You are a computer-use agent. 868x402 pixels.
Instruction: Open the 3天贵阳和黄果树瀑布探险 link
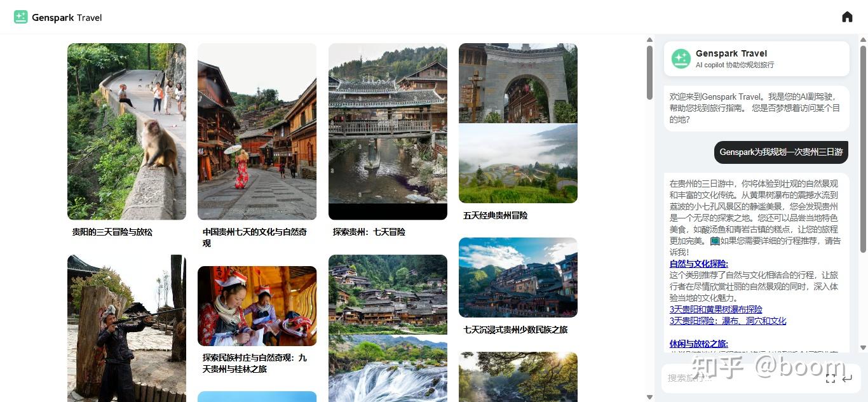[715, 309]
